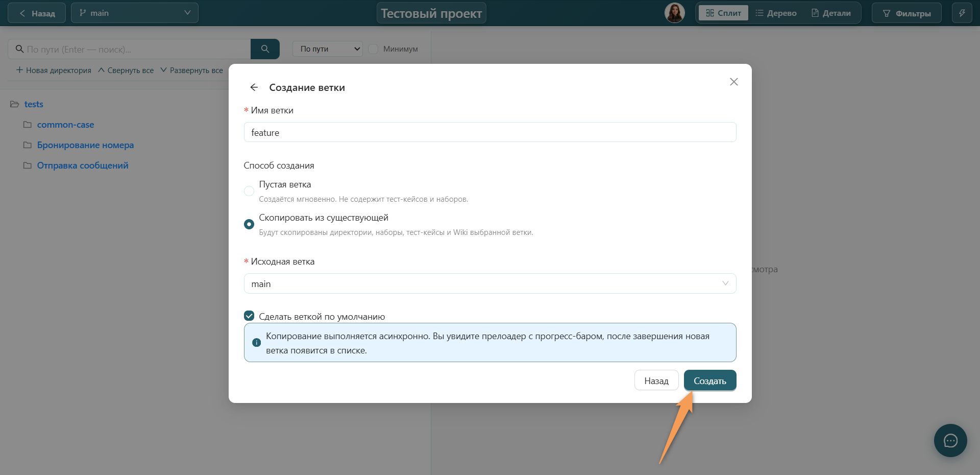The height and width of the screenshot is (475, 980).
Task: Click the 'Создать' button
Action: (710, 381)
